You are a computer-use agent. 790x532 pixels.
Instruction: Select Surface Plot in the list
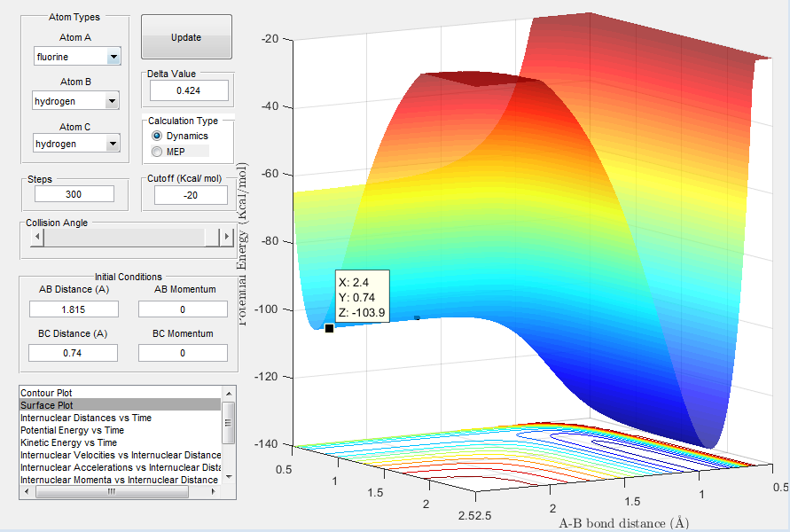point(121,405)
